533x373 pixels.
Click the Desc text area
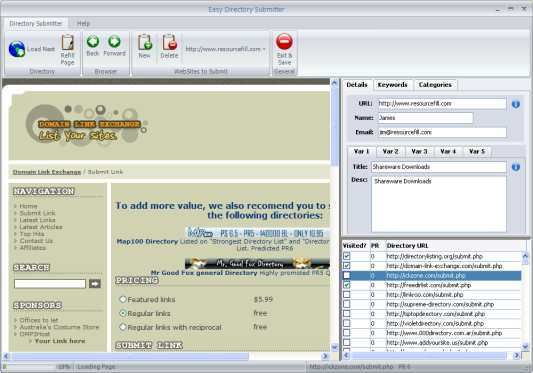(439, 204)
